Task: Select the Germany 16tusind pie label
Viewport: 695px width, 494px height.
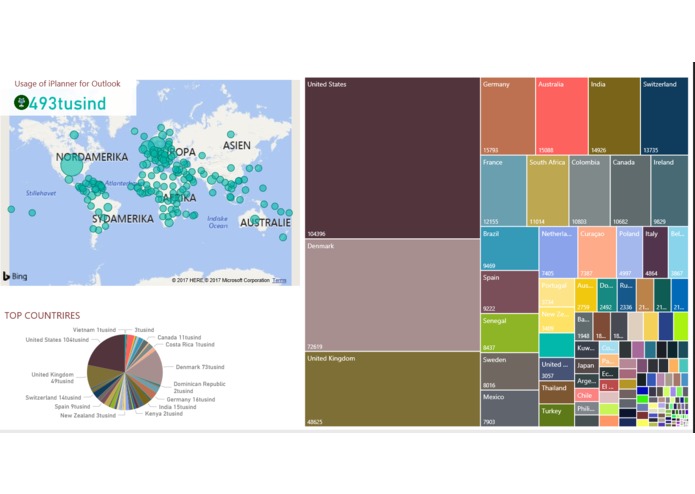Action: click(x=191, y=399)
